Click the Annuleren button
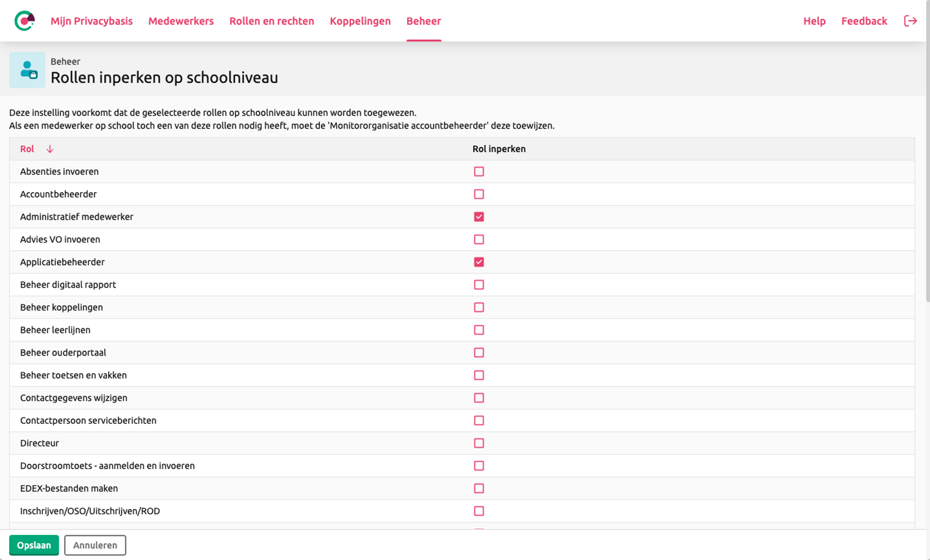The height and width of the screenshot is (560, 930). [x=95, y=545]
